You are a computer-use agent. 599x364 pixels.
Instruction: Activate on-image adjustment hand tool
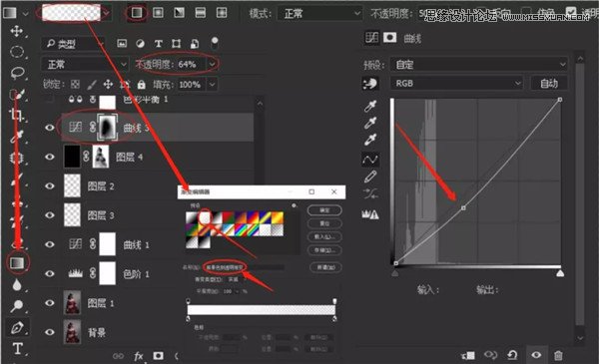tap(370, 84)
